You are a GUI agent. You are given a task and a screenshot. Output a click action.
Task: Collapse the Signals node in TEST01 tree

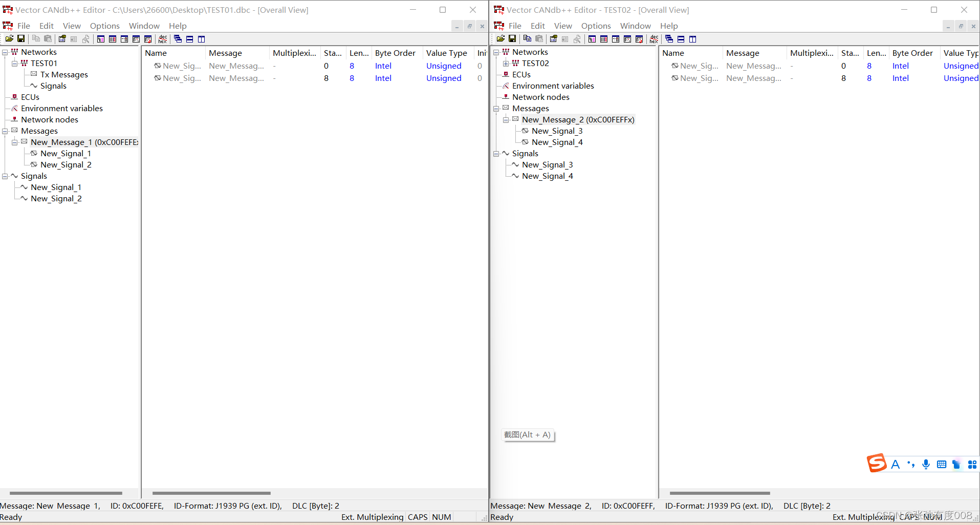click(x=5, y=176)
